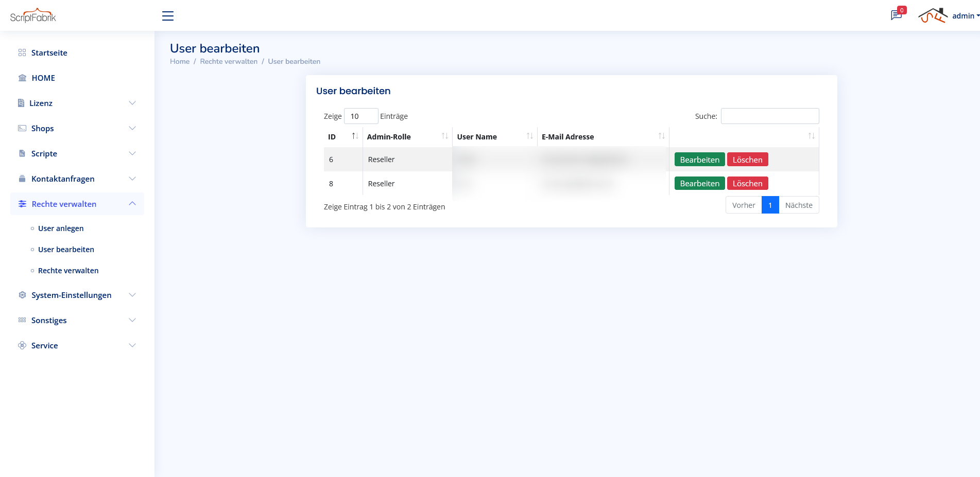Sort table by Admin-Rolle column arrows
This screenshot has height=477, width=980.
click(x=445, y=136)
